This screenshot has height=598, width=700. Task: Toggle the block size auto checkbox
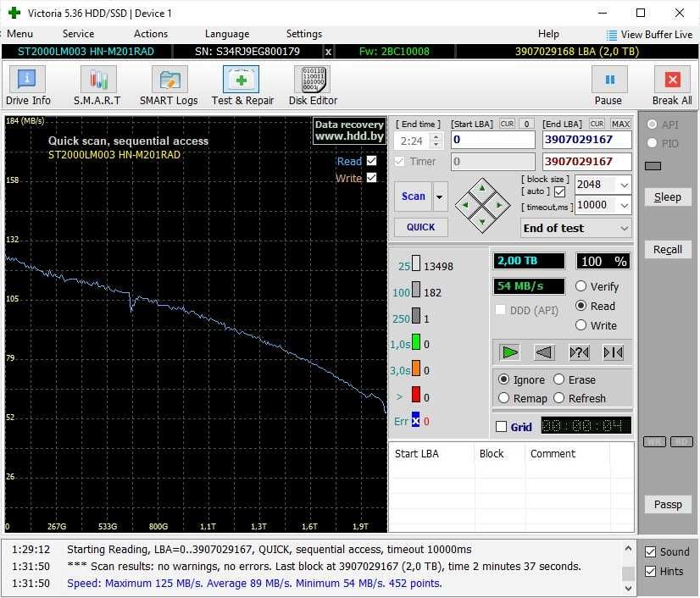[559, 192]
